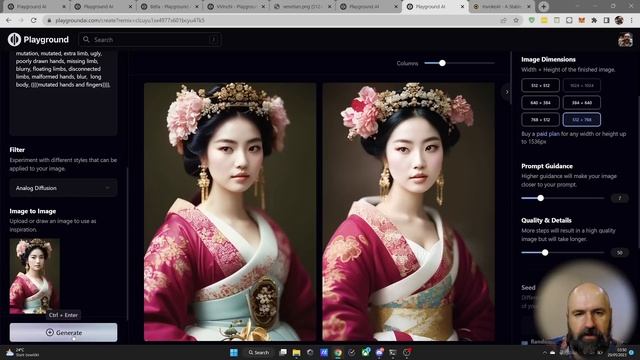Image resolution: width=640 pixels, height=360 pixels.
Task: Open the Chrome three-dot menu
Action: coord(631,20)
